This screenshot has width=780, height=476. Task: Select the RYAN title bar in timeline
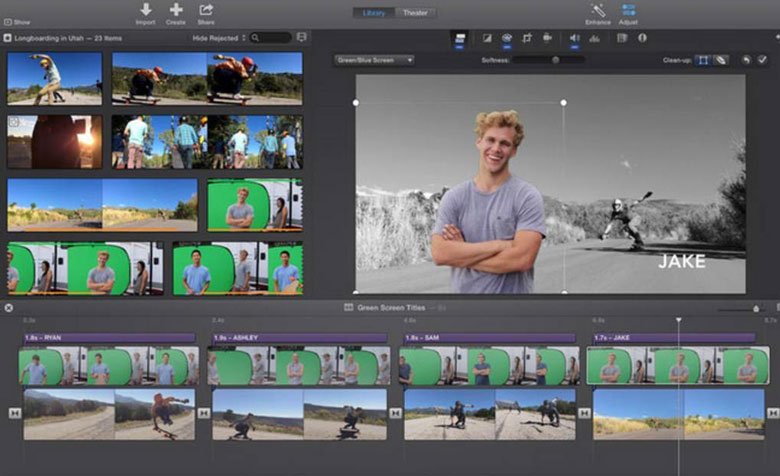(x=109, y=338)
